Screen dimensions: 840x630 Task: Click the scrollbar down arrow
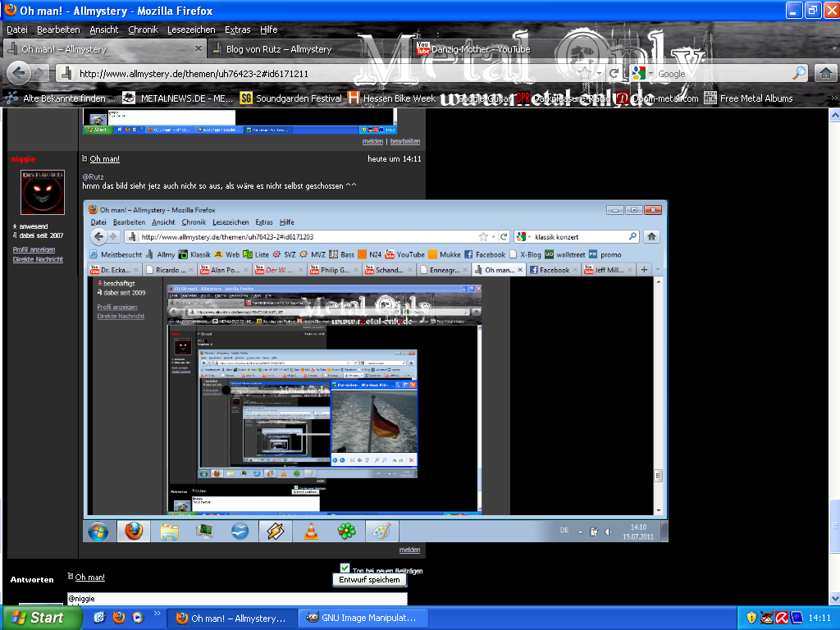click(834, 598)
